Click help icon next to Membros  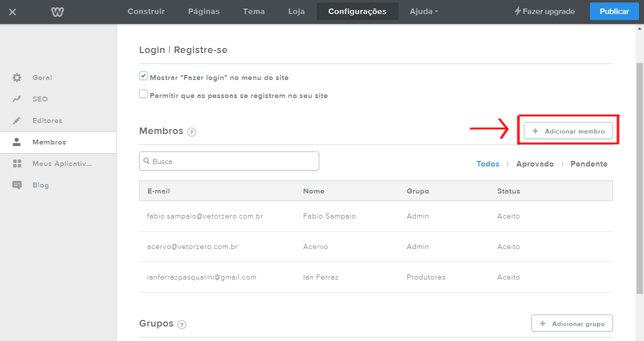pos(191,132)
